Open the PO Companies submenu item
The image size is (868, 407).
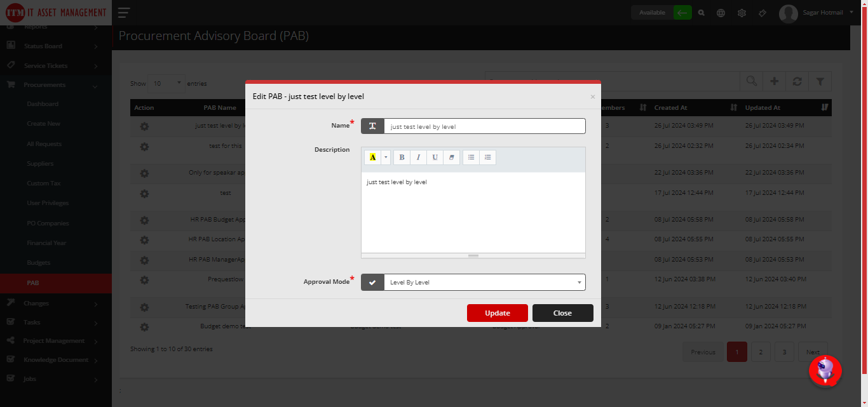click(x=48, y=224)
